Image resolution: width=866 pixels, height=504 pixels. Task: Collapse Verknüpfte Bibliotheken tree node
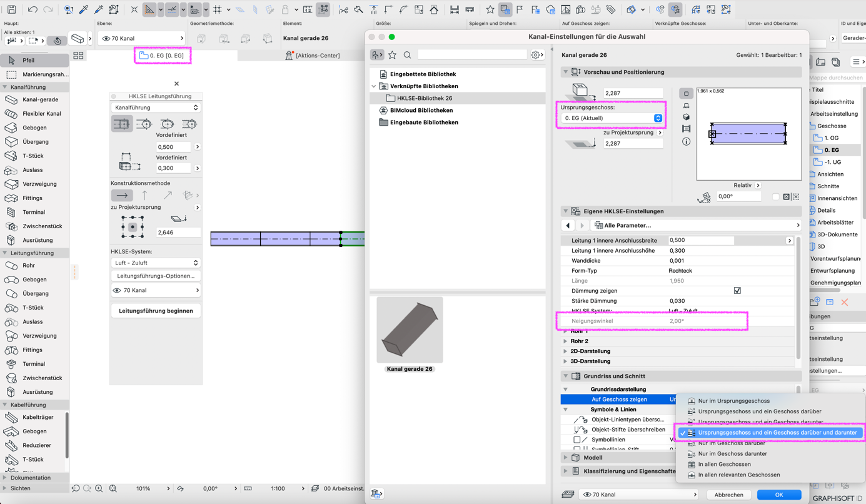pyautogui.click(x=375, y=86)
